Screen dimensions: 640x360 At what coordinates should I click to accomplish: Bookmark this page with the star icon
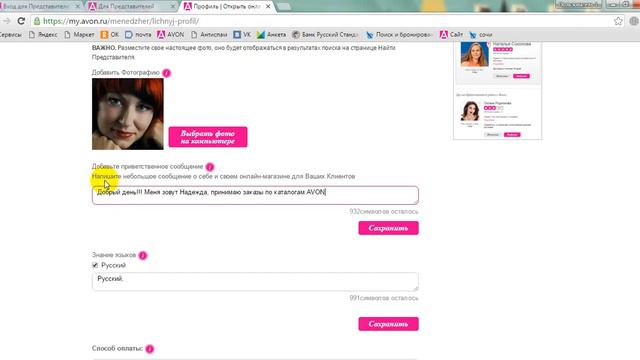pos(618,21)
